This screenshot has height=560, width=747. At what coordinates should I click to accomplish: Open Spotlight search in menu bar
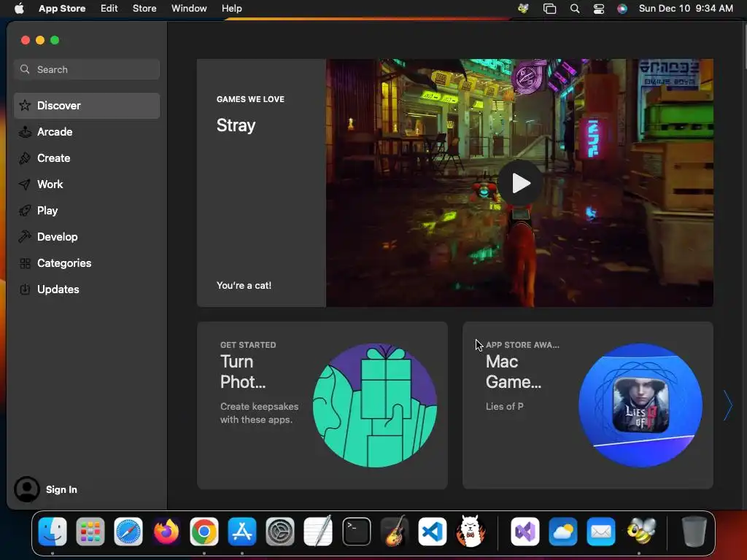[x=575, y=8]
